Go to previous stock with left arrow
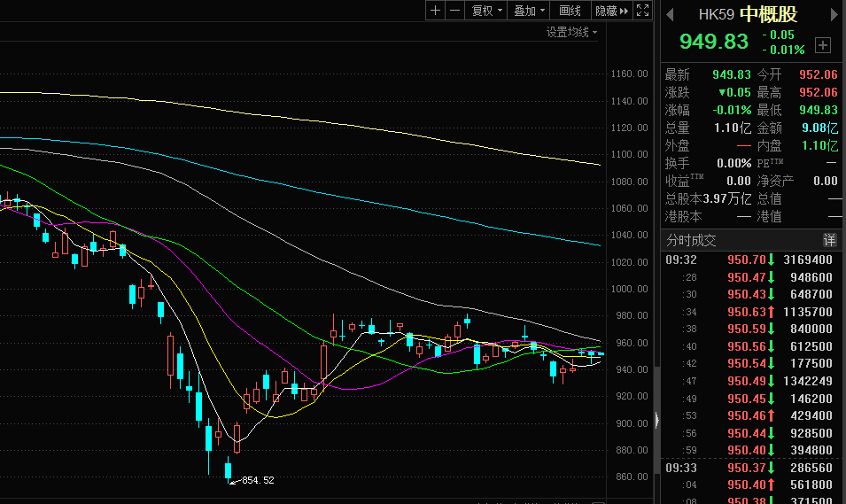 coord(670,14)
